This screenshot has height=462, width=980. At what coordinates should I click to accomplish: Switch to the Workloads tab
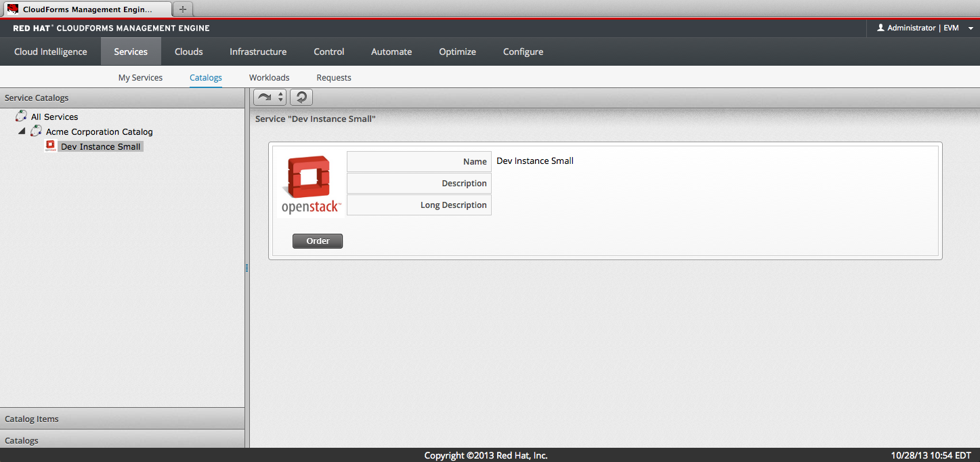coord(269,77)
